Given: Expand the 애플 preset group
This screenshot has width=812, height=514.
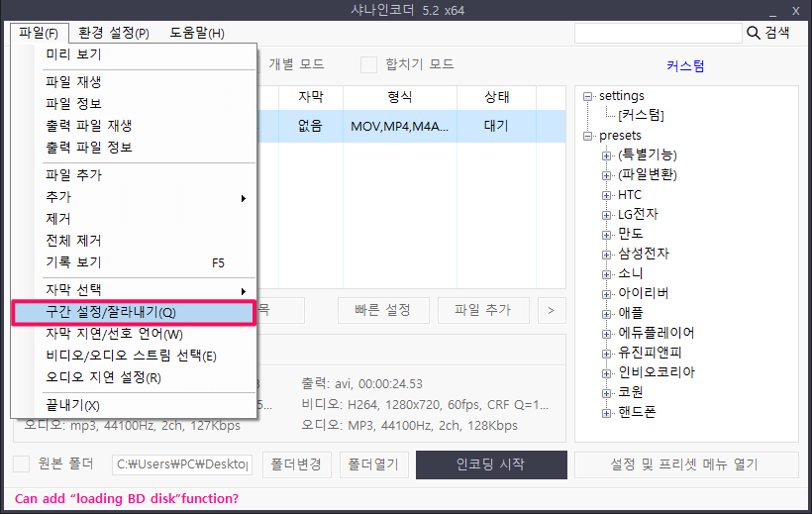Looking at the screenshot, I should coord(606,314).
